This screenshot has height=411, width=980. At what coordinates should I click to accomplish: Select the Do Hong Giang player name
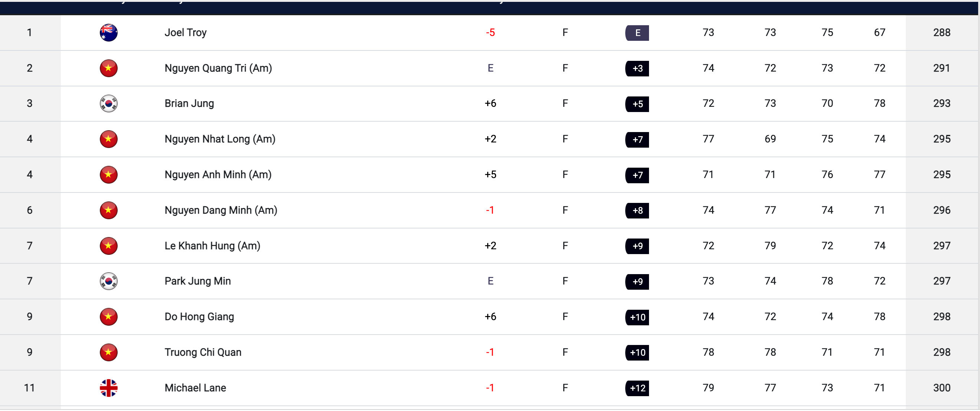(x=199, y=317)
